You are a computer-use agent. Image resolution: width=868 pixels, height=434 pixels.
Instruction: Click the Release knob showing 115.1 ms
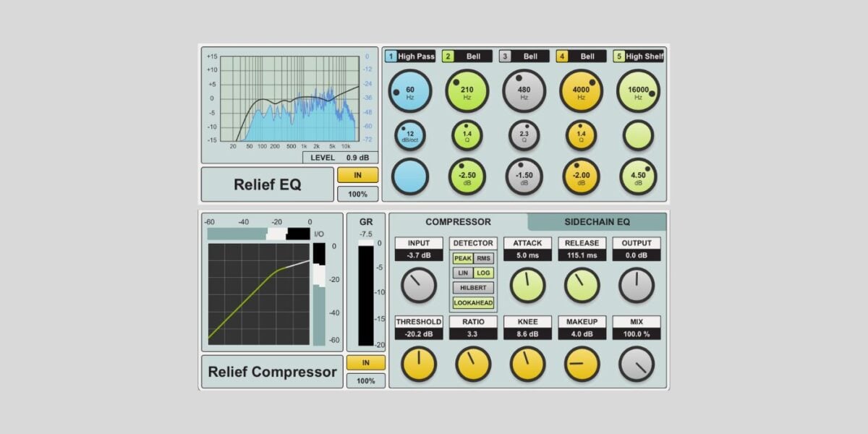pyautogui.click(x=582, y=286)
